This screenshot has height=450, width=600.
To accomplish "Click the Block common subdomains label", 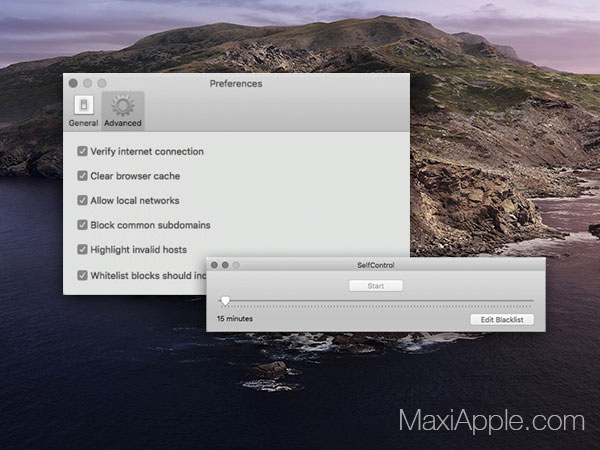I will click(x=150, y=225).
